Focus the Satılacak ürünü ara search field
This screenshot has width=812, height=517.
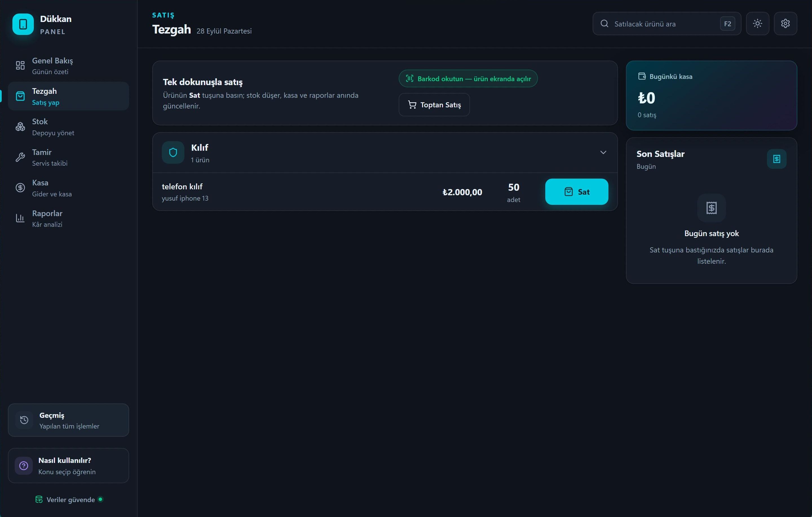[x=667, y=24]
